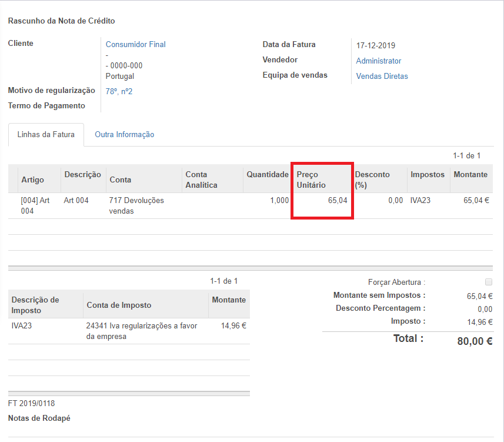Viewport: 504px width, 442px height.
Task: Click the 78º, nº2 regularization reason link
Action: coord(119,91)
